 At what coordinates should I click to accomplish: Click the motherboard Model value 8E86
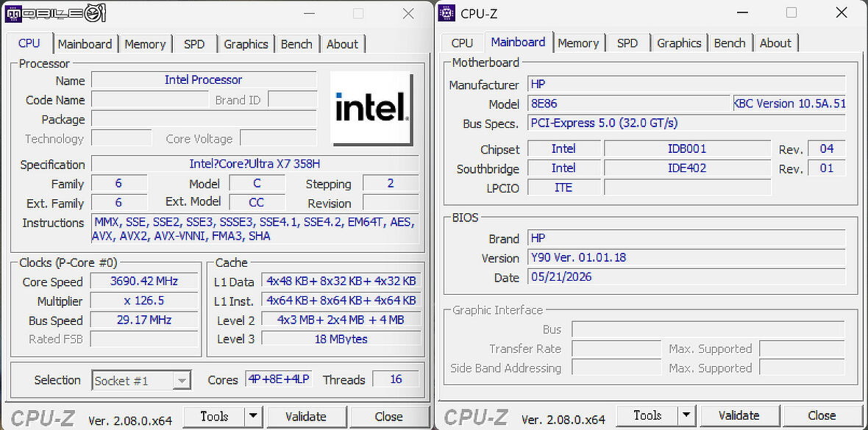coord(629,104)
